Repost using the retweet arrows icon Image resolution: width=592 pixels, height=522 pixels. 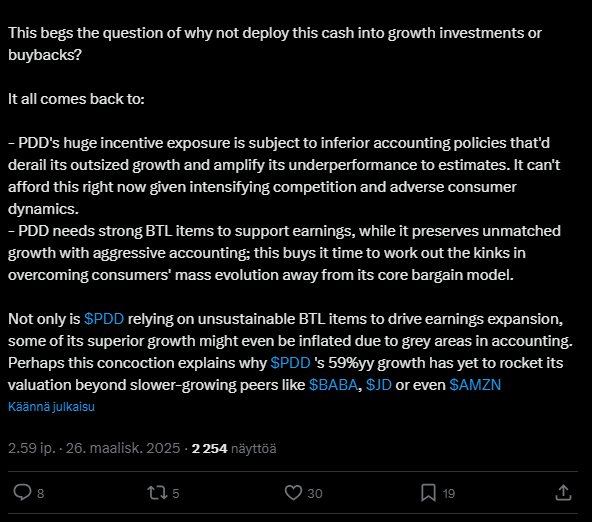157,493
